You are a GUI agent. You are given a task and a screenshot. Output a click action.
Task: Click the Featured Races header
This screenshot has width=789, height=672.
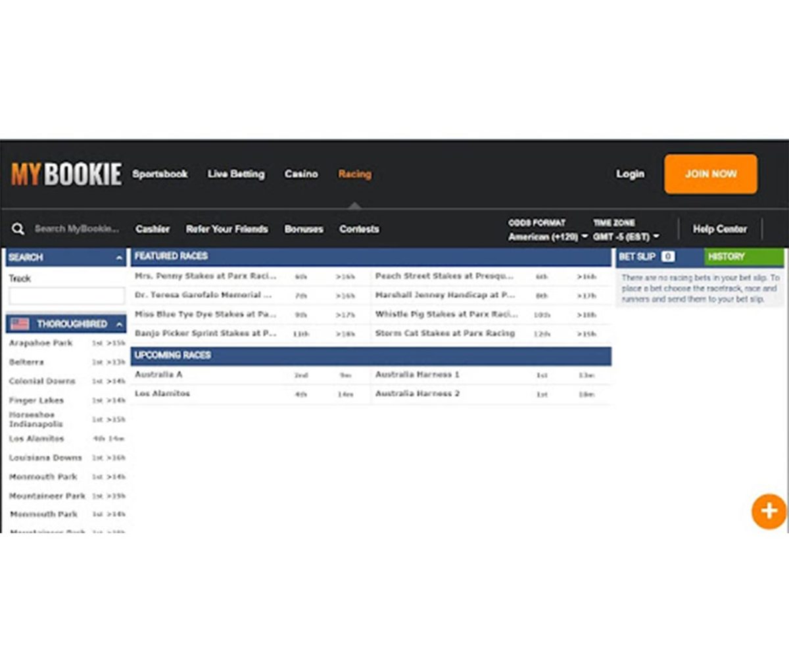tap(371, 256)
